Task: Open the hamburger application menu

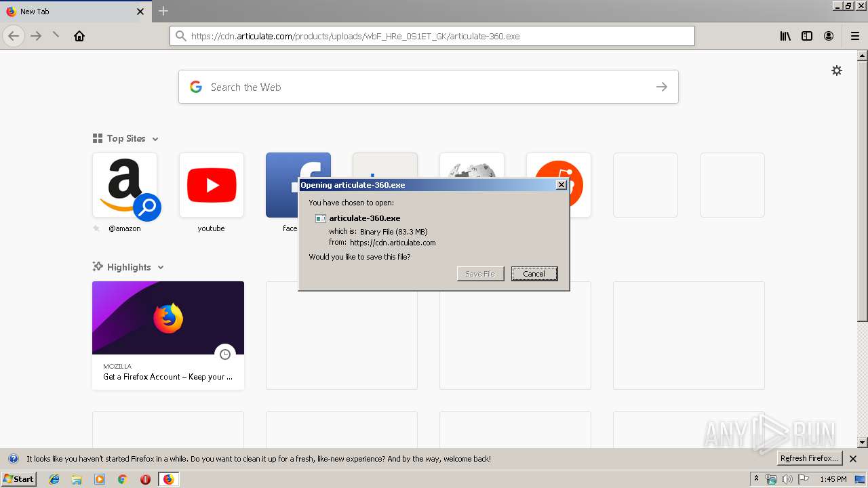Action: (855, 36)
